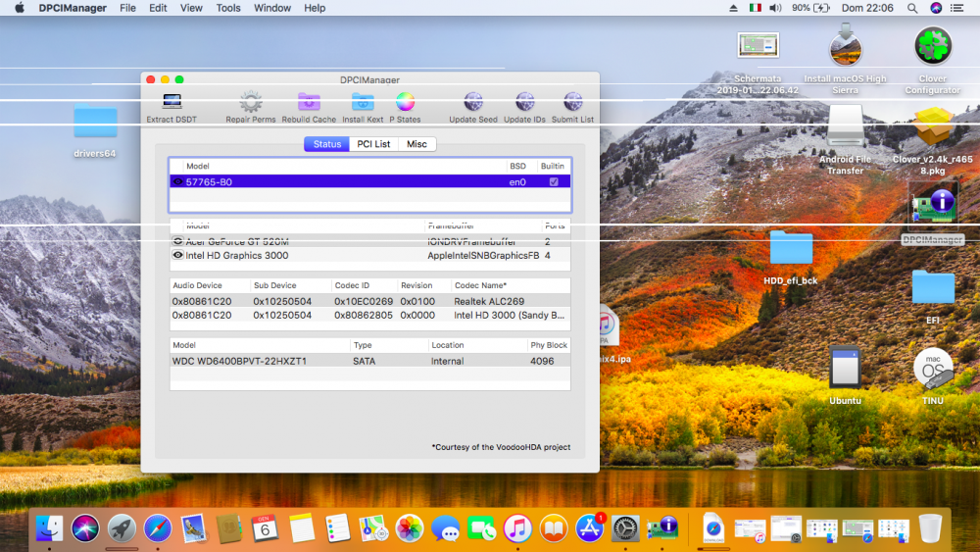Select the Realtek ALC269 audio row
The width and height of the screenshot is (980, 552).
click(x=370, y=301)
